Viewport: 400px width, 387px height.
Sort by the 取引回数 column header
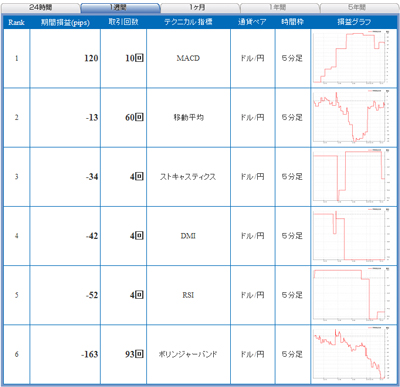click(x=123, y=22)
